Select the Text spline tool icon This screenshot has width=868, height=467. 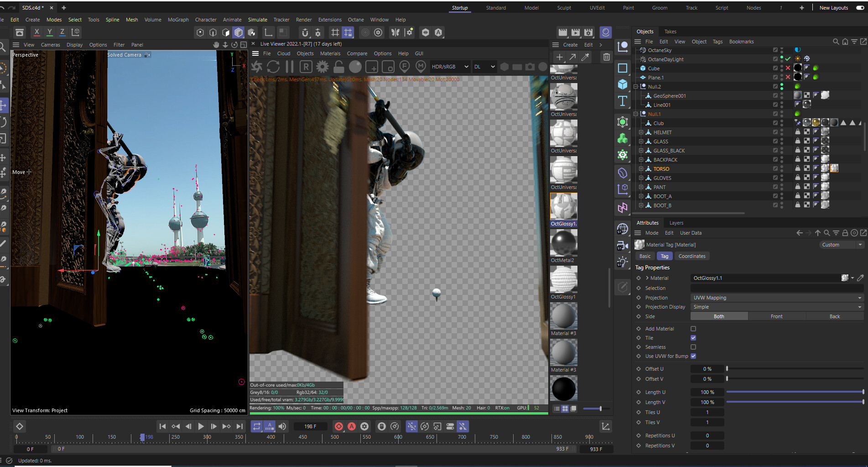pos(623,101)
